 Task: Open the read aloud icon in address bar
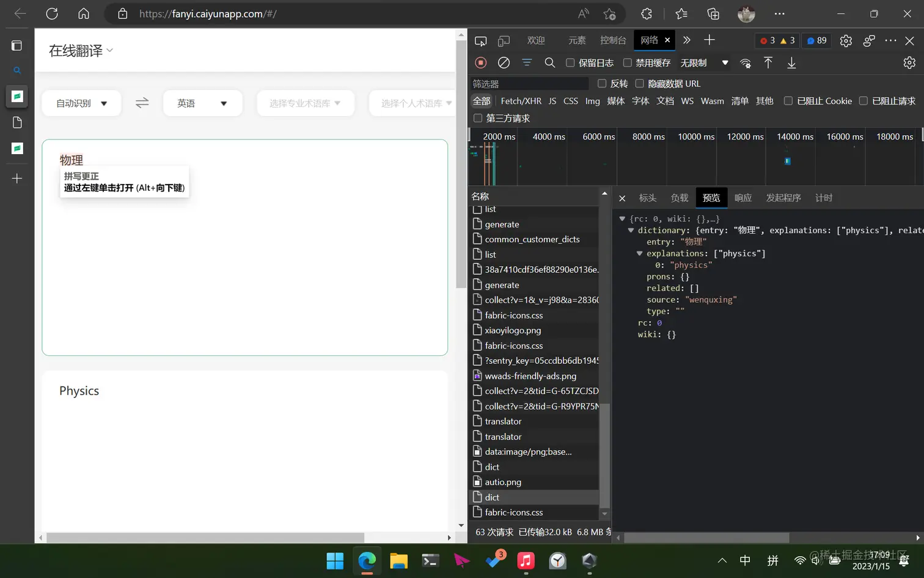584,13
